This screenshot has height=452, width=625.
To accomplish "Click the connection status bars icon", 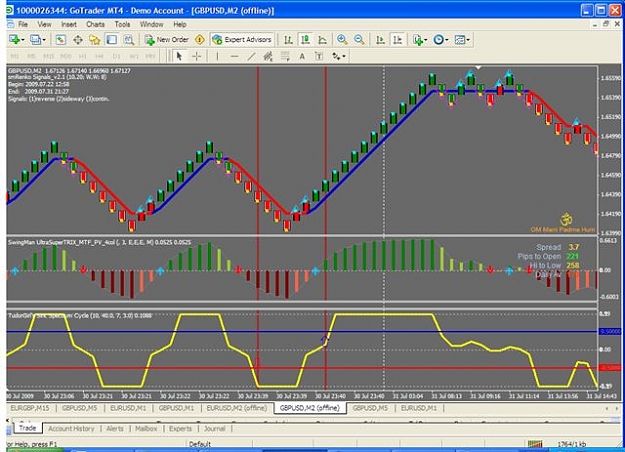I will point(535,444).
